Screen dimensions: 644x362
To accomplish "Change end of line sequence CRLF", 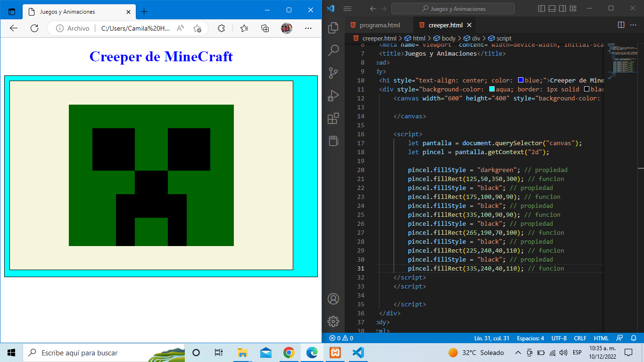I will [580, 338].
